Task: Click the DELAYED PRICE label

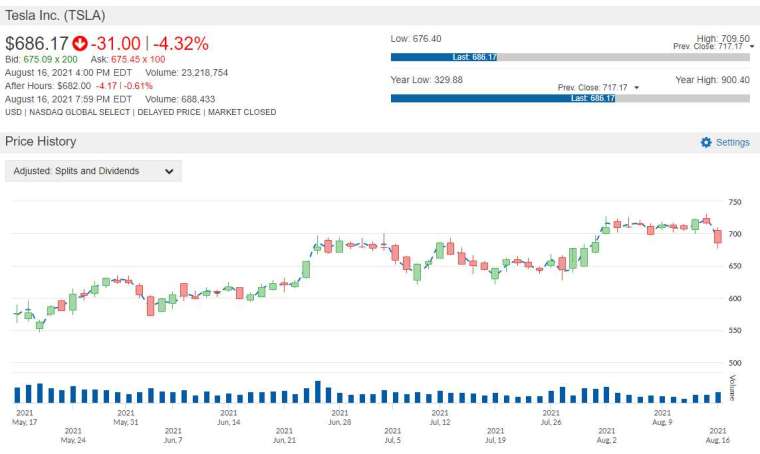Action: pyautogui.click(x=169, y=112)
